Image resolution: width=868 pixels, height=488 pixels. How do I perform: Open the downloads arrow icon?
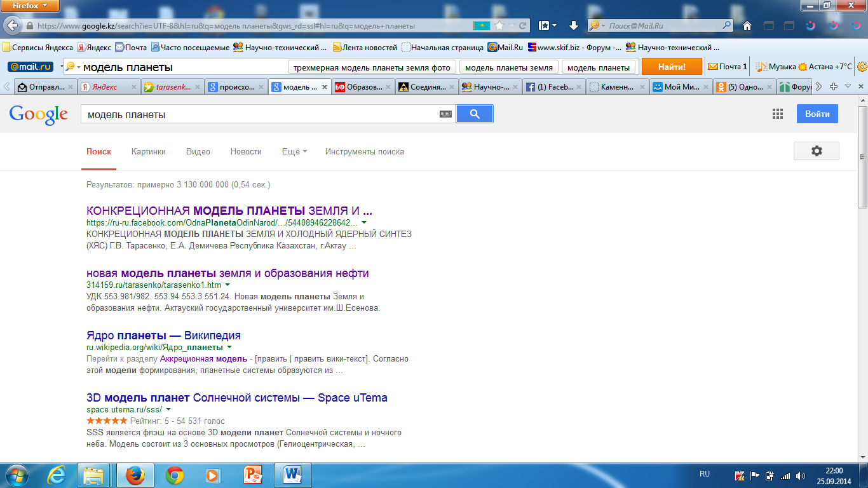(x=573, y=25)
